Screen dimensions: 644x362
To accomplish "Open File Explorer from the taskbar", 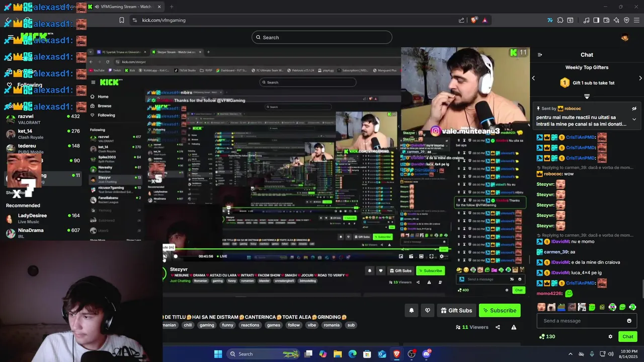I will click(x=338, y=354).
